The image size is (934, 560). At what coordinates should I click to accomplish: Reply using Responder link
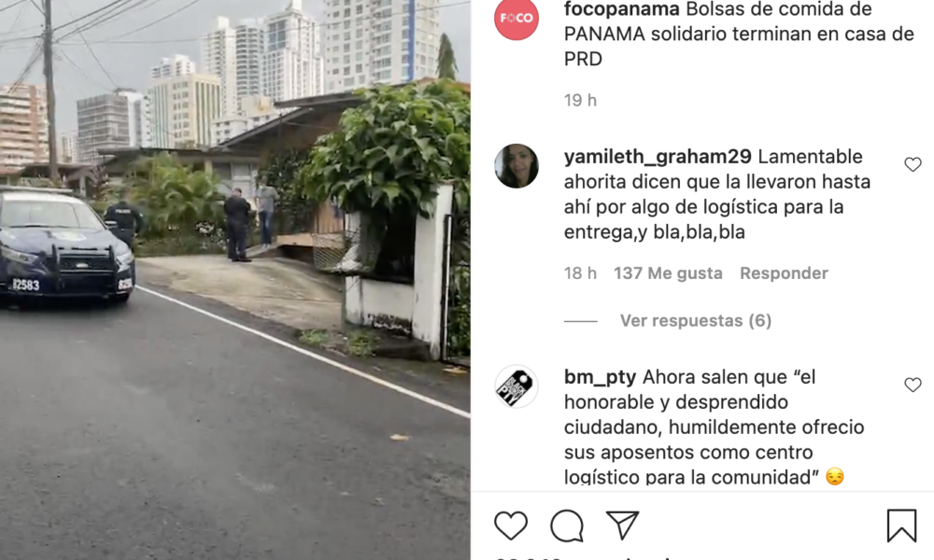784,273
